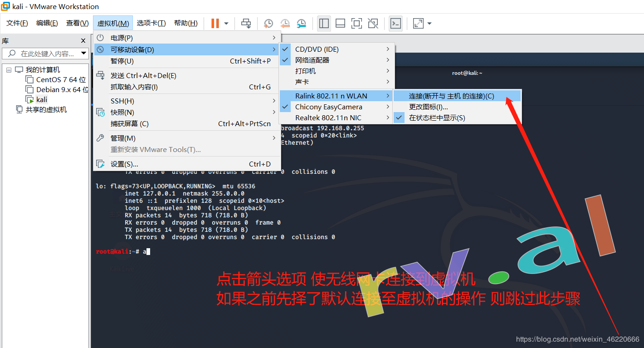Expand the SSH(H) submenu
Image resolution: width=644 pixels, height=348 pixels.
pyautogui.click(x=187, y=101)
